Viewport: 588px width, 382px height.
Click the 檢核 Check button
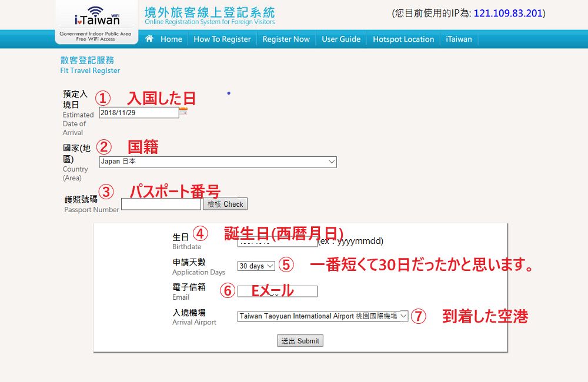pos(225,204)
